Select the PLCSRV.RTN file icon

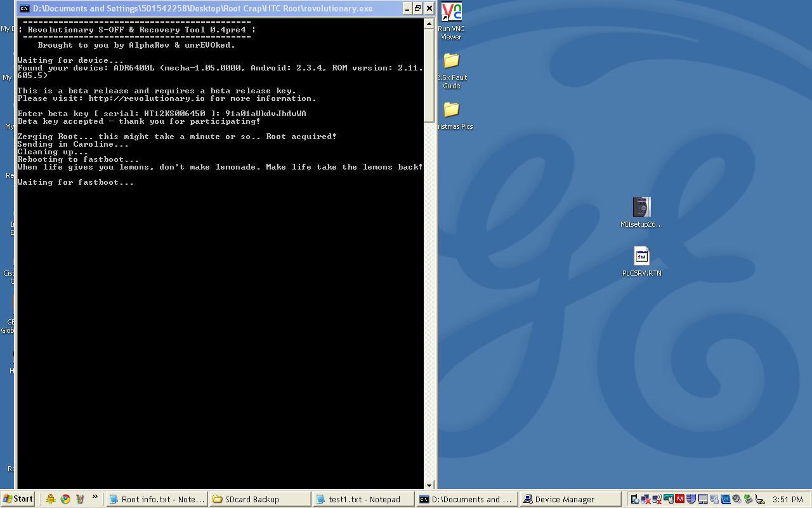click(641, 257)
